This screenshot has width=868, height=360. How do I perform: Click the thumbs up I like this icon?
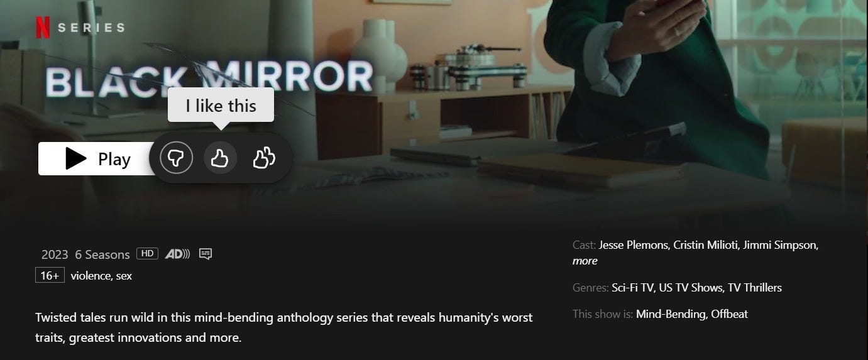pyautogui.click(x=220, y=158)
